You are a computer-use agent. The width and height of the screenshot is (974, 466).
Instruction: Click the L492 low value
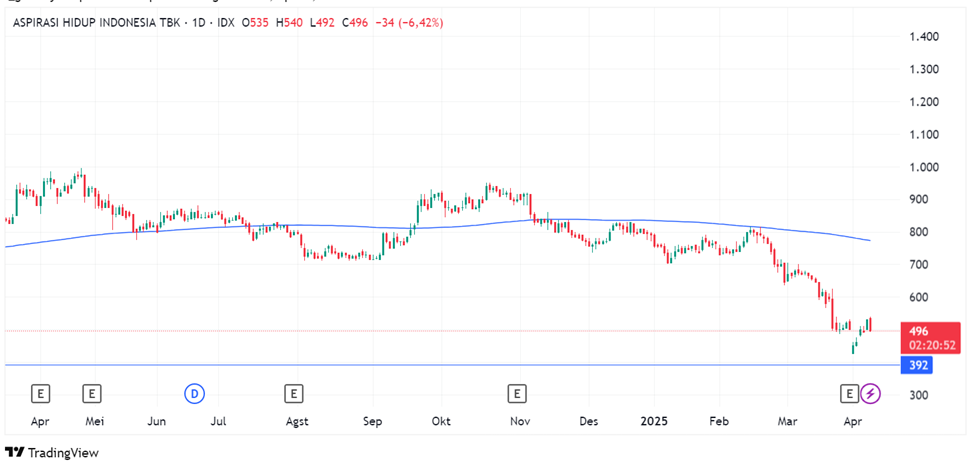click(322, 24)
